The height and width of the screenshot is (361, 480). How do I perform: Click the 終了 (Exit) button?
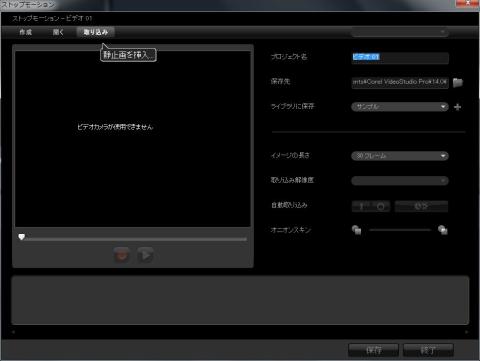428,350
